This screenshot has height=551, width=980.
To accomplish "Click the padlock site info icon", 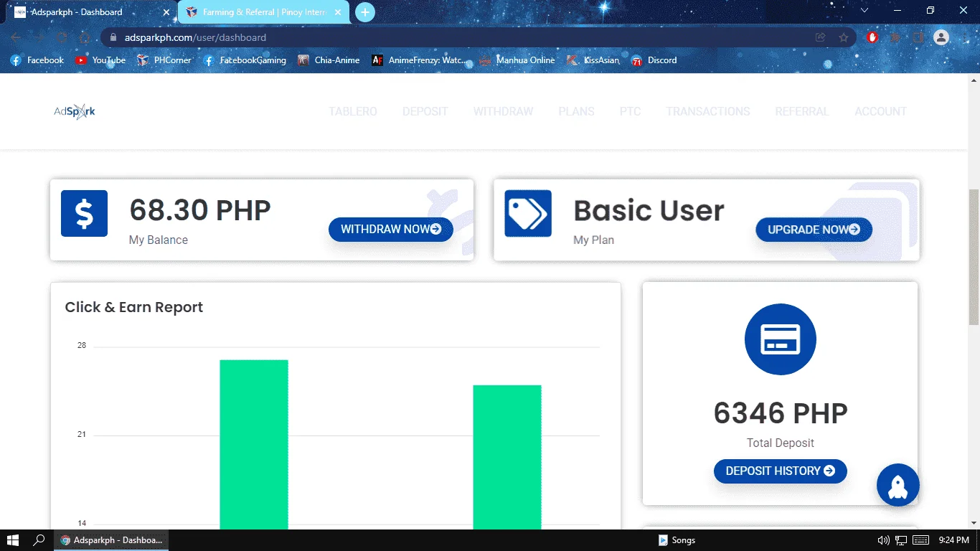I will (113, 37).
